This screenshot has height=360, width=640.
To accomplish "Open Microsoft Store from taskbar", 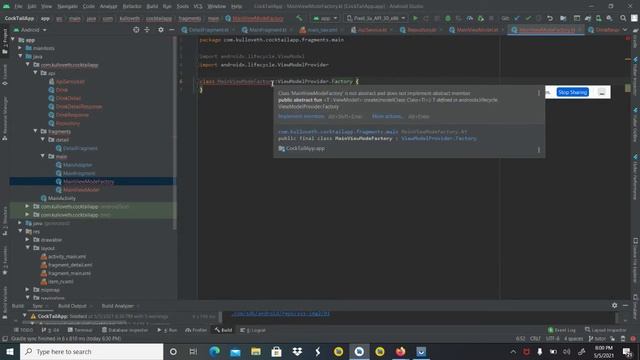I will pyautogui.click(x=276, y=351).
